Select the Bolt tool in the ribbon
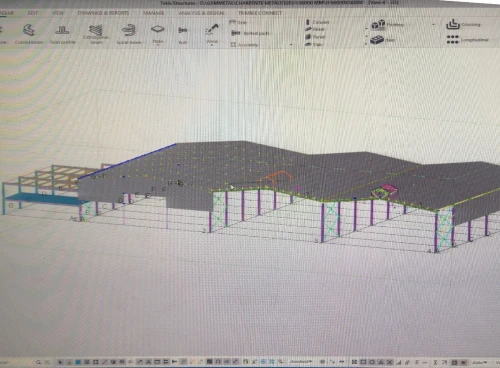The height and width of the screenshot is (368, 500). [x=183, y=34]
